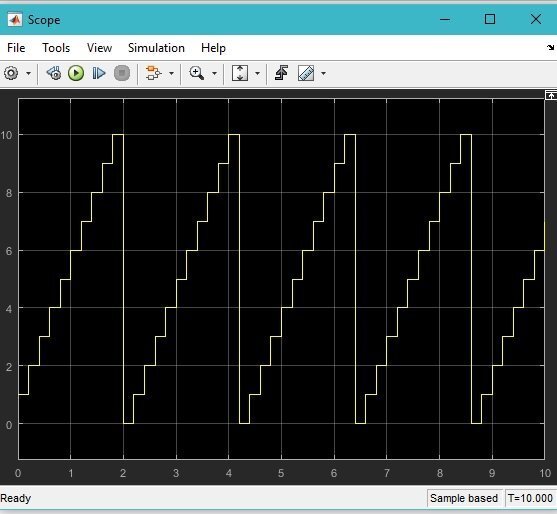The height and width of the screenshot is (514, 557).
Task: Open the View menu
Action: [99, 48]
